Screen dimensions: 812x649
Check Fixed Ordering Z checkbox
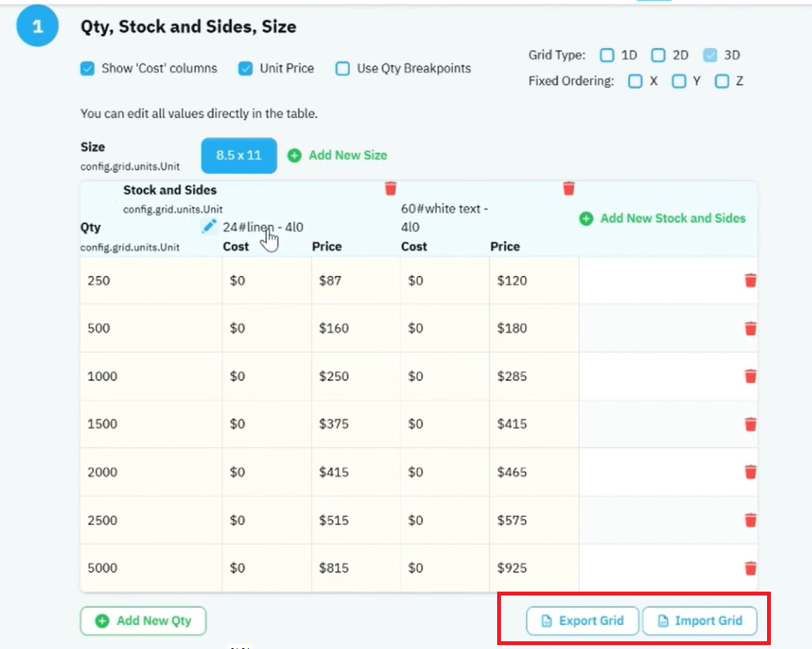721,81
